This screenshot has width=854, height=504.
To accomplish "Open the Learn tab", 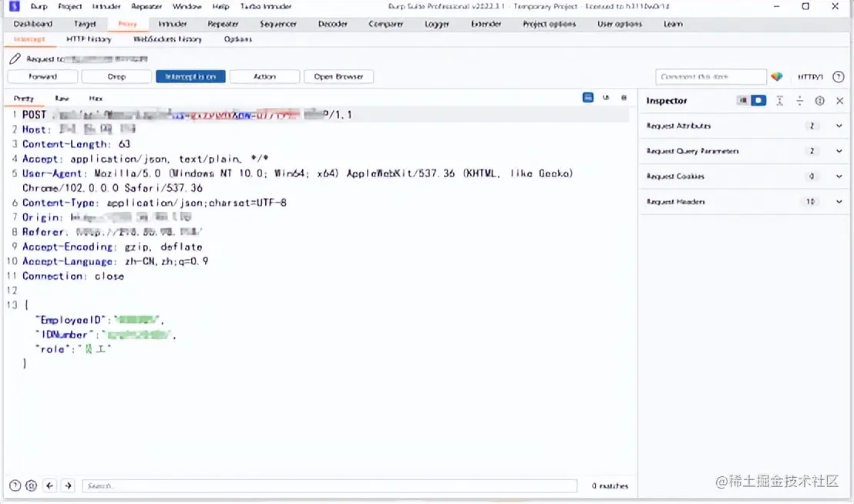I will 673,24.
